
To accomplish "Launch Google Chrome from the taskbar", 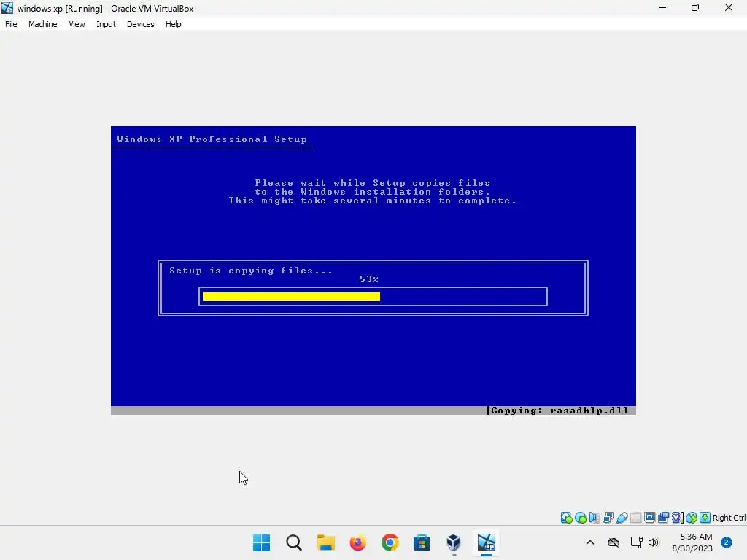I will click(x=390, y=542).
